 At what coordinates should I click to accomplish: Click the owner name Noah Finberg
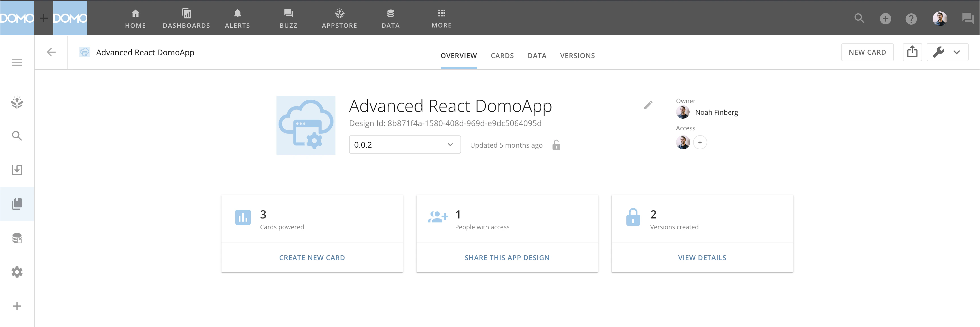pos(716,112)
